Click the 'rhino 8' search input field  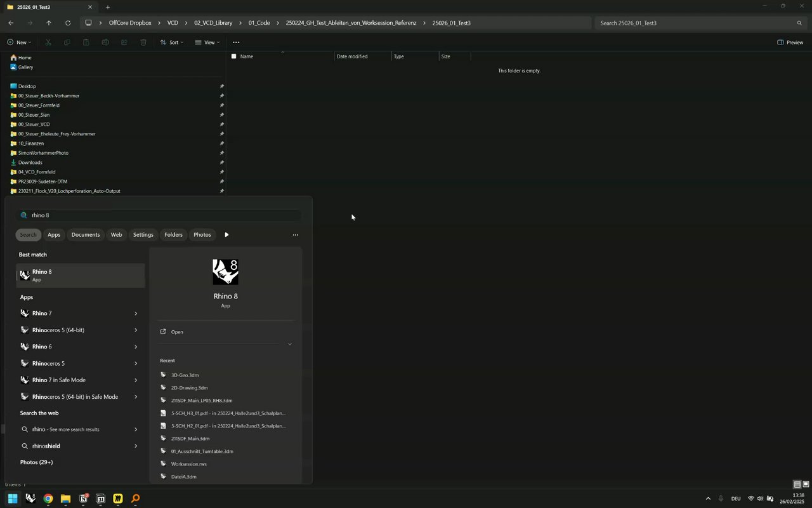point(159,215)
